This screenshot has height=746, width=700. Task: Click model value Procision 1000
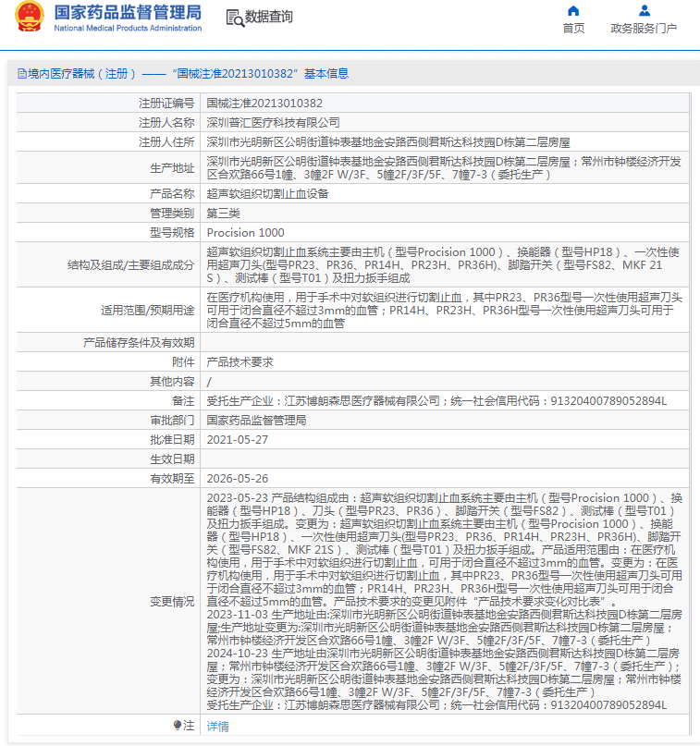(x=246, y=233)
